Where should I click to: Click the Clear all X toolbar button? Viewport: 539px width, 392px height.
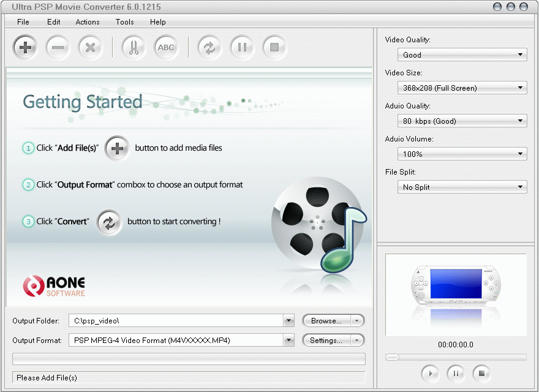click(90, 47)
